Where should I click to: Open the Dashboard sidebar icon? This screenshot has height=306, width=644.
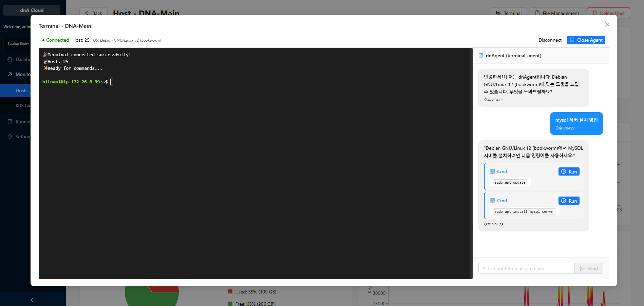pyautogui.click(x=10, y=59)
